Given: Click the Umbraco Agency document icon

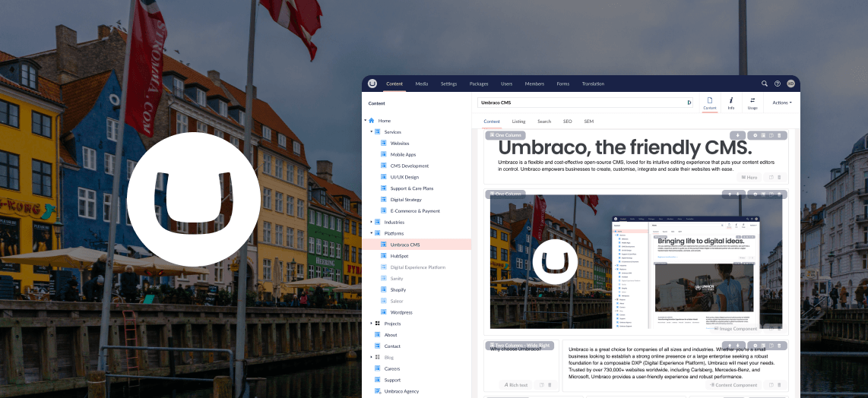Looking at the screenshot, I should (x=378, y=391).
